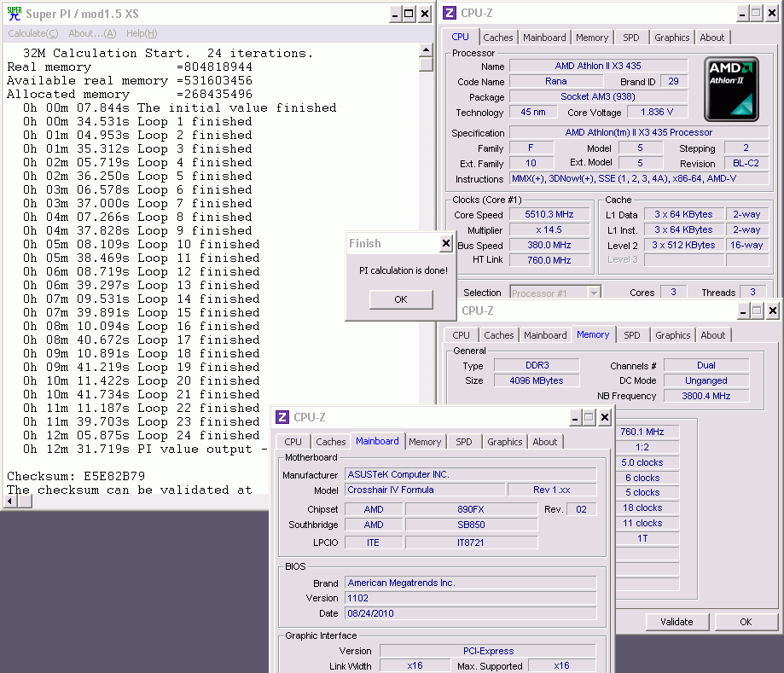Click the BIOS version 1102 field

471,598
